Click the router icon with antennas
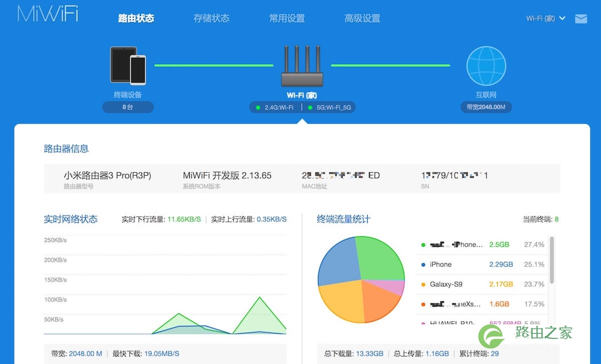 302,66
